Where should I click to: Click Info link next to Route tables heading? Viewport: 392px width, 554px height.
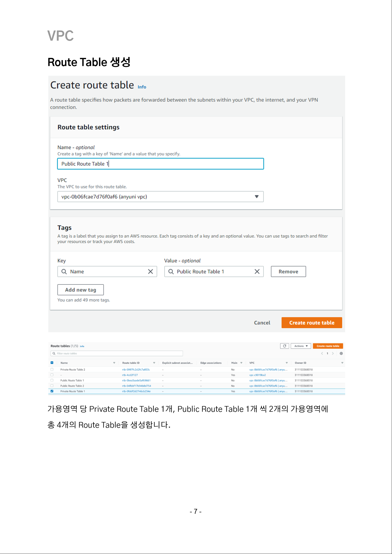point(82,346)
